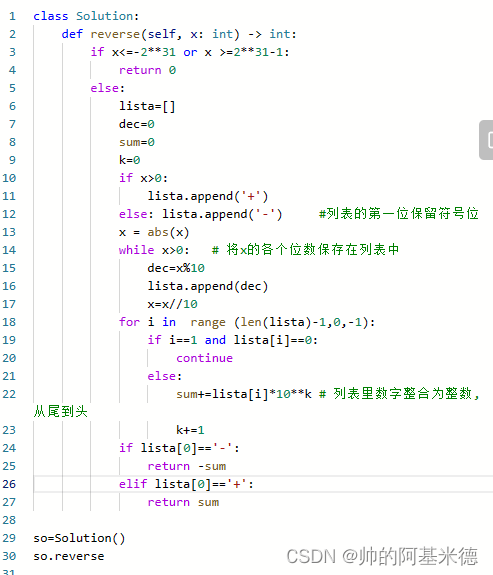
Task: Click the text 'class Solution:'
Action: tap(86, 16)
